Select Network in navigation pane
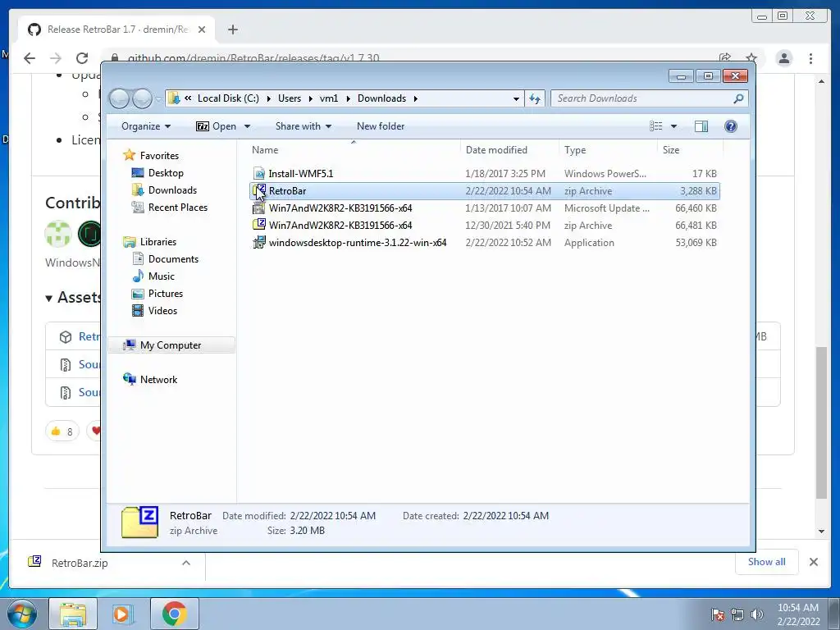The height and width of the screenshot is (630, 840). click(x=158, y=379)
